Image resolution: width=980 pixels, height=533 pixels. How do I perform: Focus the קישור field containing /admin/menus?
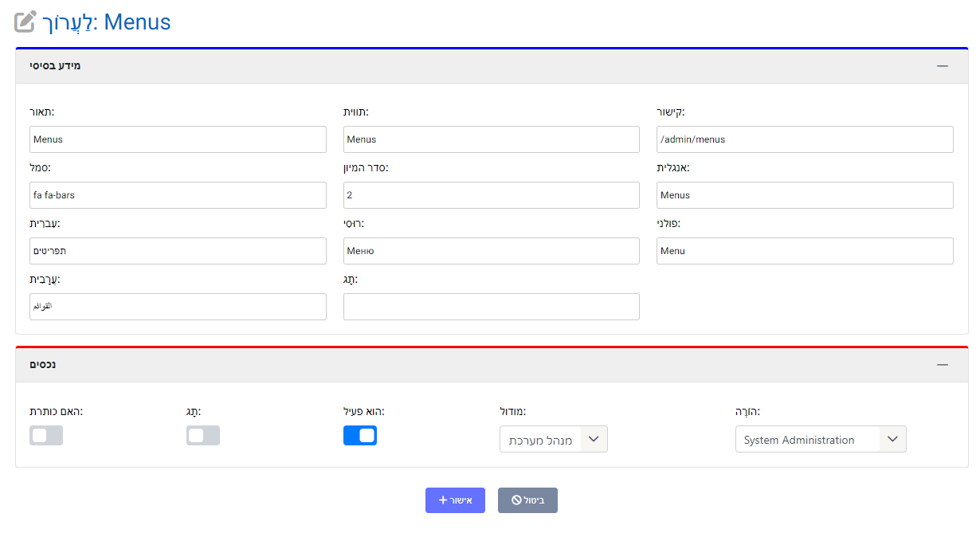click(805, 139)
